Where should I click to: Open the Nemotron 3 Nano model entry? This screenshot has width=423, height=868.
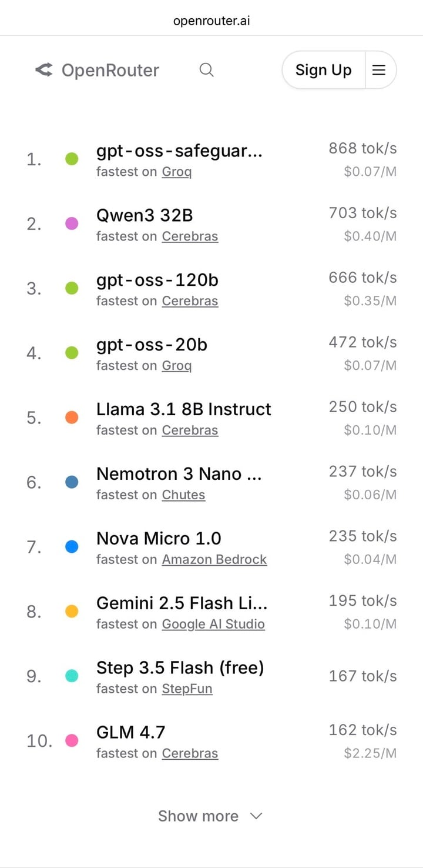[179, 474]
